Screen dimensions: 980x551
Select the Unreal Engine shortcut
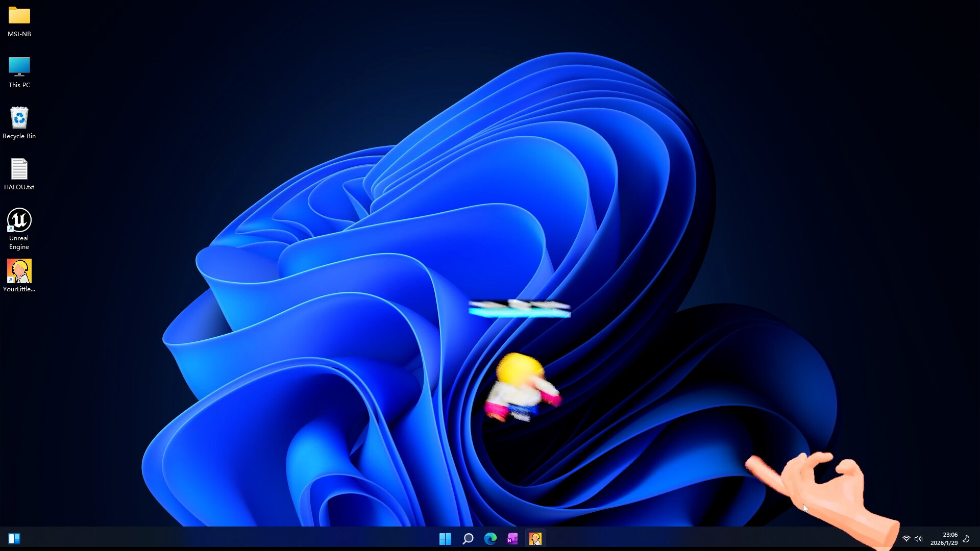pos(19,220)
